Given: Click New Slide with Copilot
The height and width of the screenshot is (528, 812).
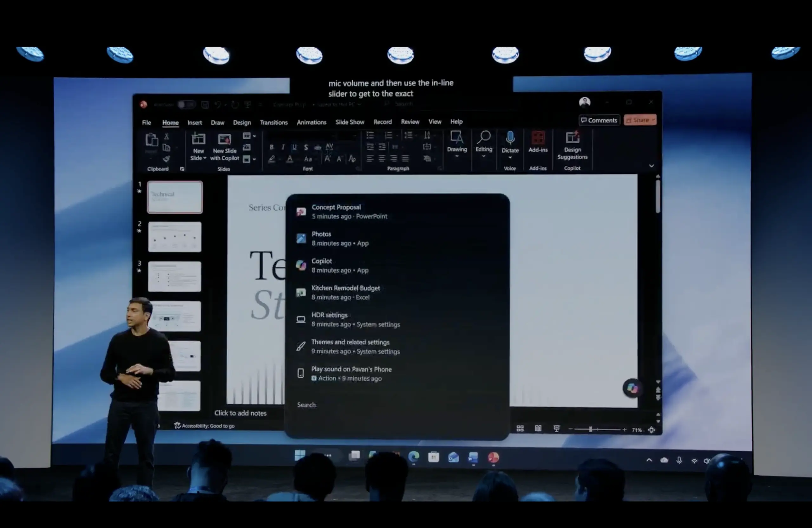Looking at the screenshot, I should tap(225, 147).
